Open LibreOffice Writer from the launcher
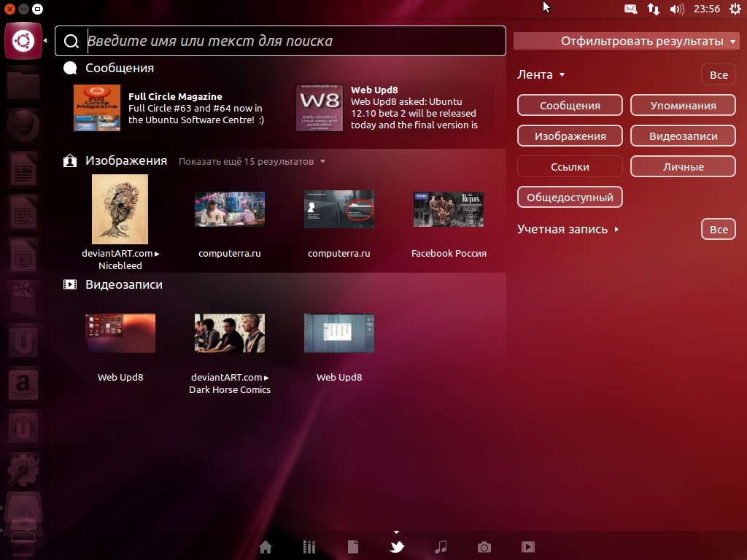The image size is (747, 560). click(23, 169)
